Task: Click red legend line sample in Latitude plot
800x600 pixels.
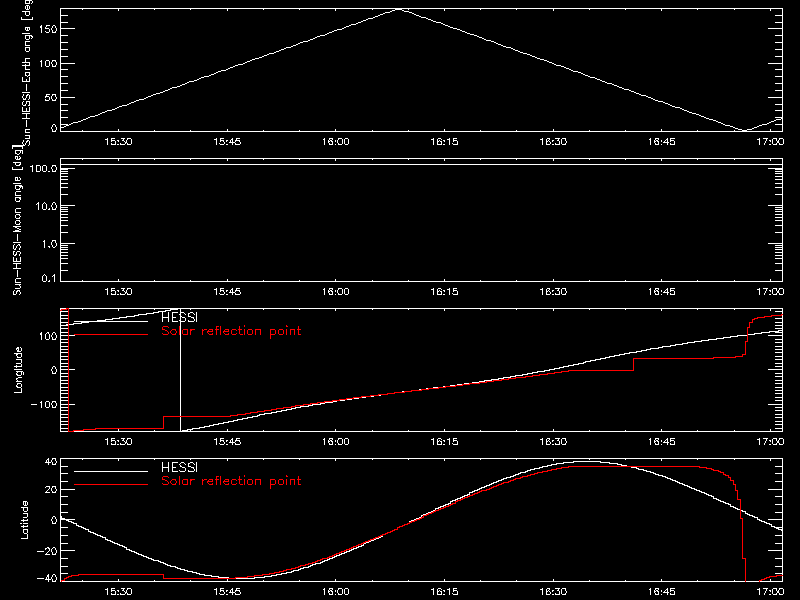Action: click(111, 485)
